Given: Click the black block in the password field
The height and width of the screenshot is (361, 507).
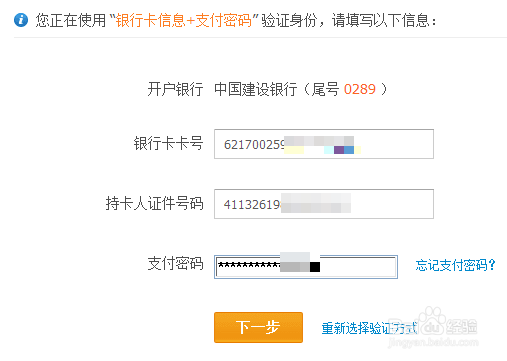Looking at the screenshot, I should (315, 267).
